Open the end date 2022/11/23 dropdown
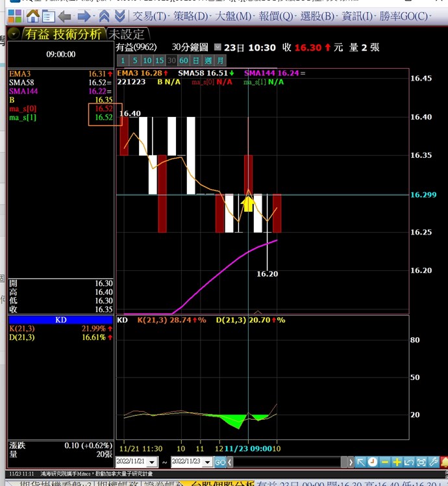 tap(208, 462)
